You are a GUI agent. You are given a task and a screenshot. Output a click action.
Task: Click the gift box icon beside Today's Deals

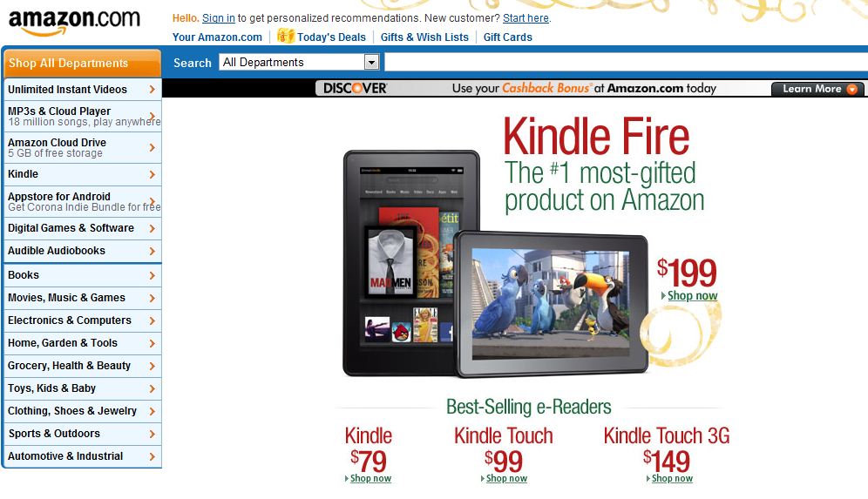pyautogui.click(x=285, y=36)
